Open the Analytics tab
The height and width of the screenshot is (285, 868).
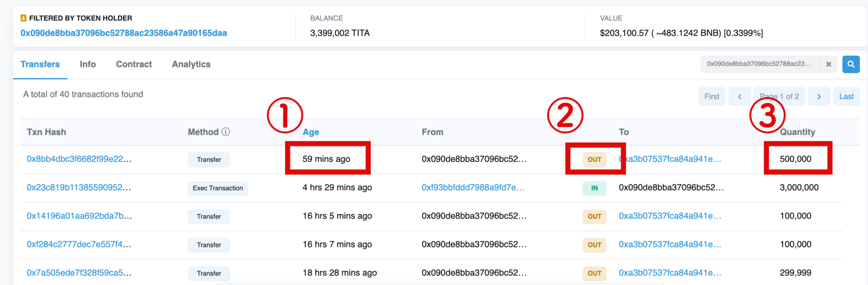191,64
